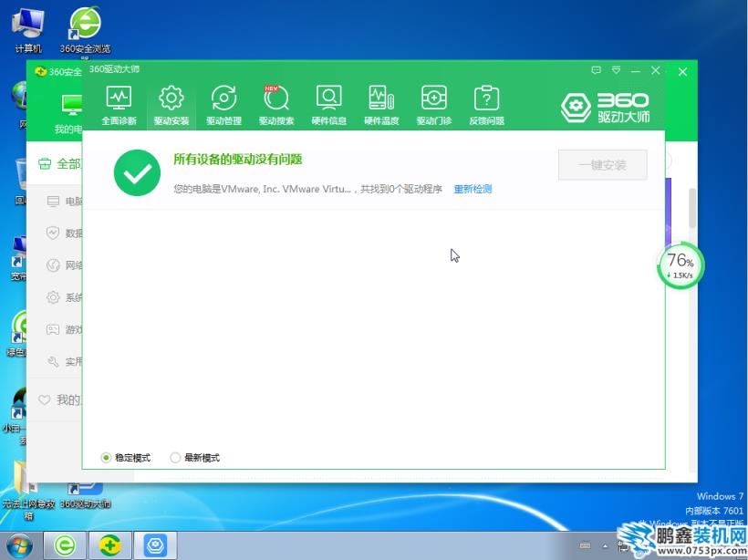Select 系统 gear item in 360安全卫士 sidebar
The width and height of the screenshot is (748, 560).
pos(65,297)
